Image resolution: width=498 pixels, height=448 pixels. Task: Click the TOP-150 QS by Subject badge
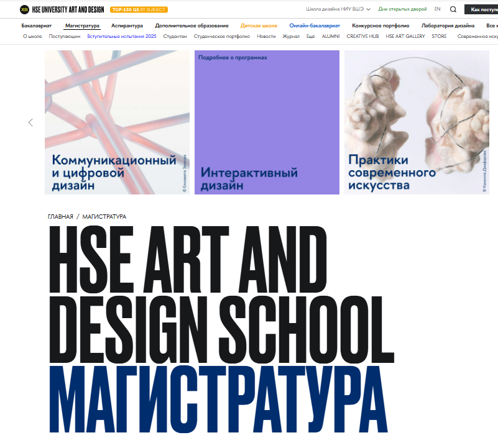[139, 9]
